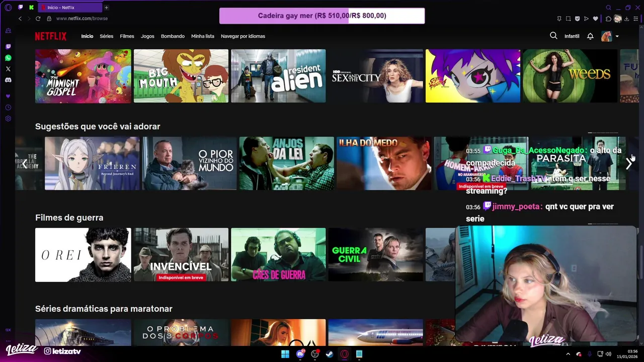Image resolution: width=644 pixels, height=362 pixels.
Task: Open The Midnight Gospel thumbnail
Action: [83, 76]
